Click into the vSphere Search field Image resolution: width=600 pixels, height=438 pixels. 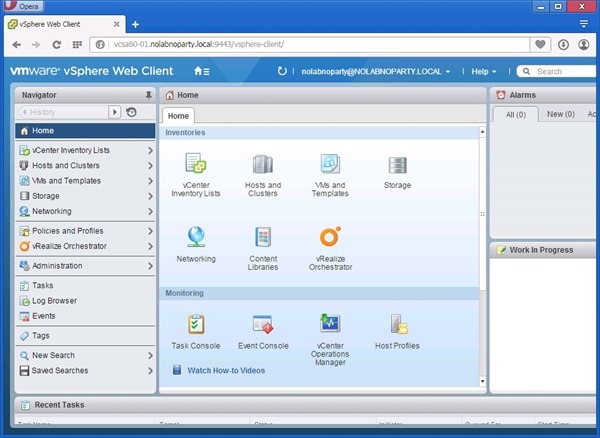[x=562, y=72]
